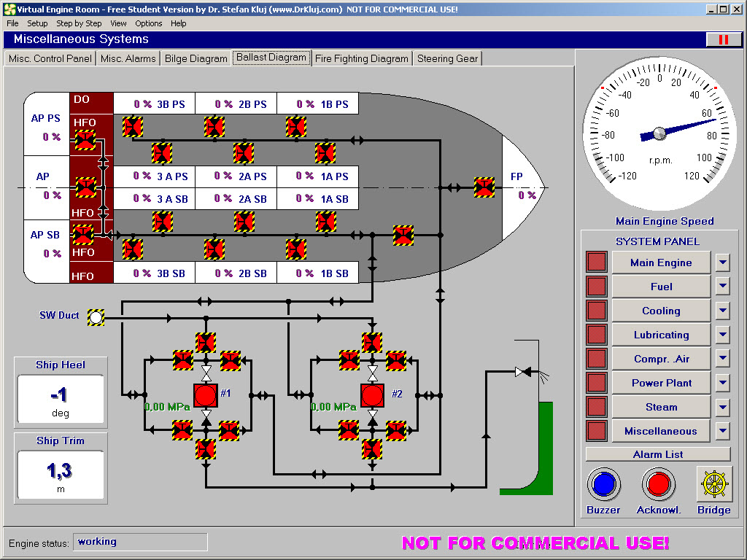Open the AP PS tank valve
The height and width of the screenshot is (560, 747).
click(x=85, y=139)
